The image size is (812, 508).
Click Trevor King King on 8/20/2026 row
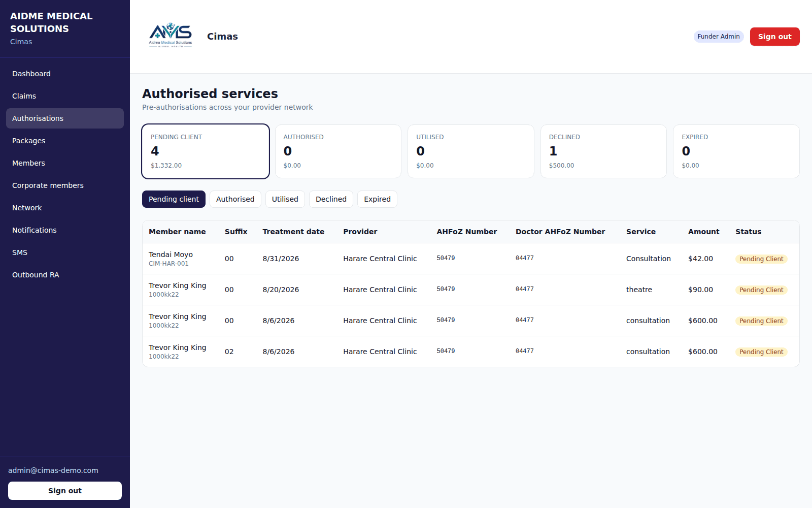178,285
